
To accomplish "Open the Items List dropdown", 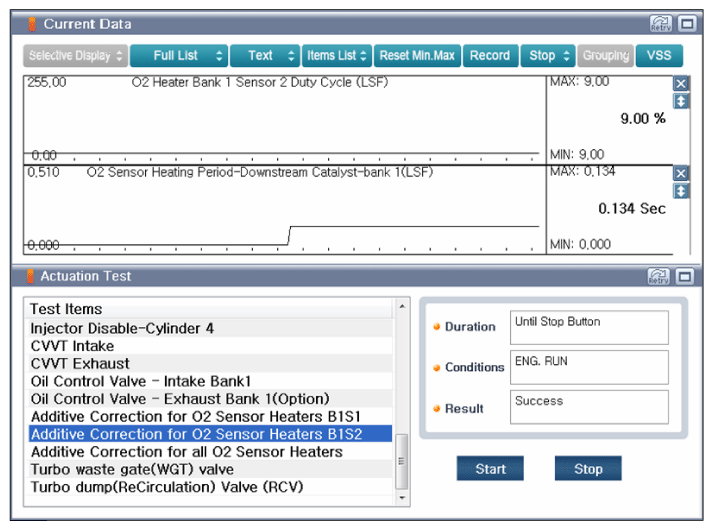I will pyautogui.click(x=337, y=56).
